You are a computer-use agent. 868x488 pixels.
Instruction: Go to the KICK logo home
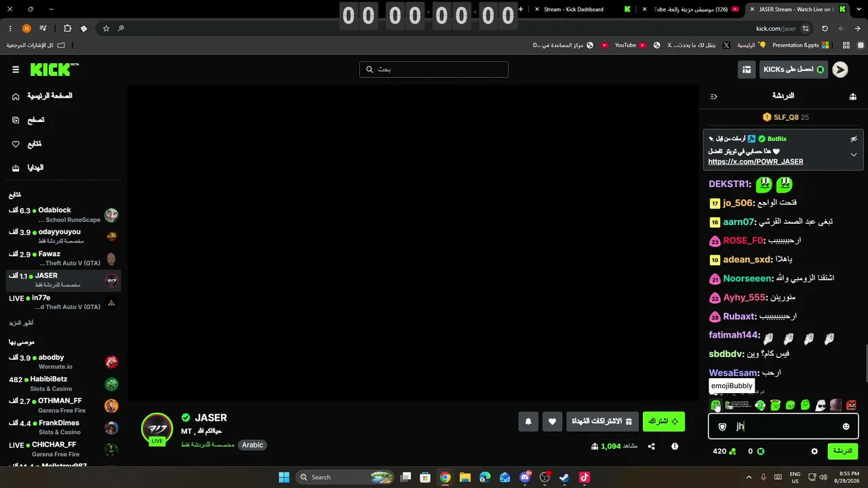54,70
